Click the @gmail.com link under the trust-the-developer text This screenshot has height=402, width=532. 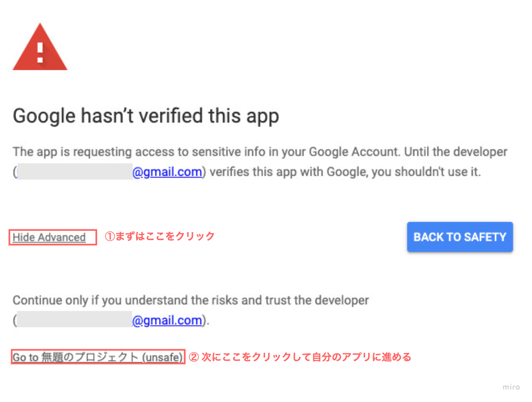(x=167, y=321)
